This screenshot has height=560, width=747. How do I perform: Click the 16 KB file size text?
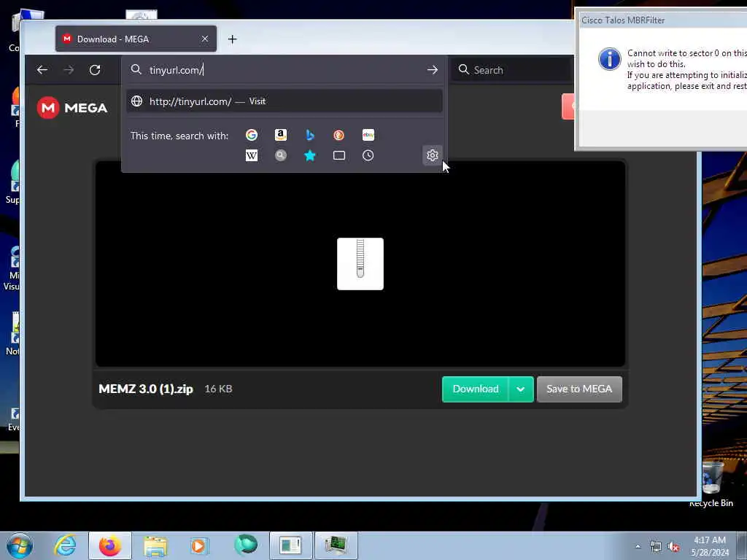(218, 389)
